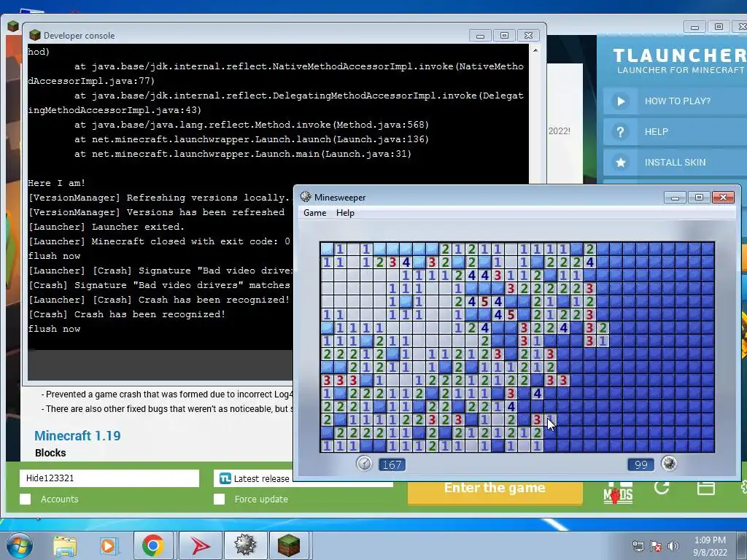Click the mine icon beside the 99 counter
Image resolution: width=747 pixels, height=560 pixels.
pos(669,463)
